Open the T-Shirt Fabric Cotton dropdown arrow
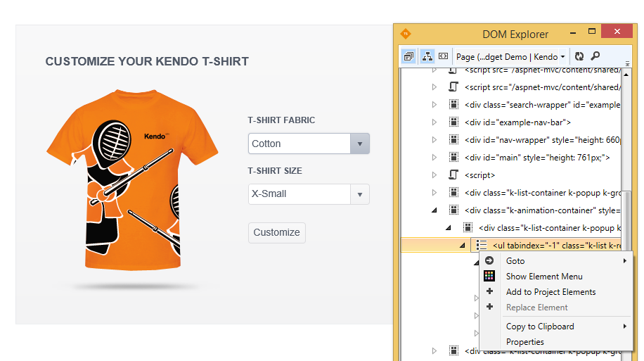 (x=360, y=144)
